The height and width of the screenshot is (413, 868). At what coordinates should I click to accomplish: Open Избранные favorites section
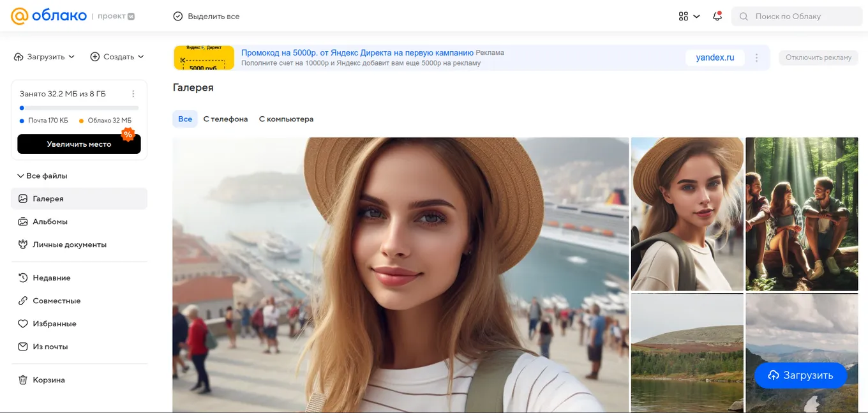click(x=54, y=324)
